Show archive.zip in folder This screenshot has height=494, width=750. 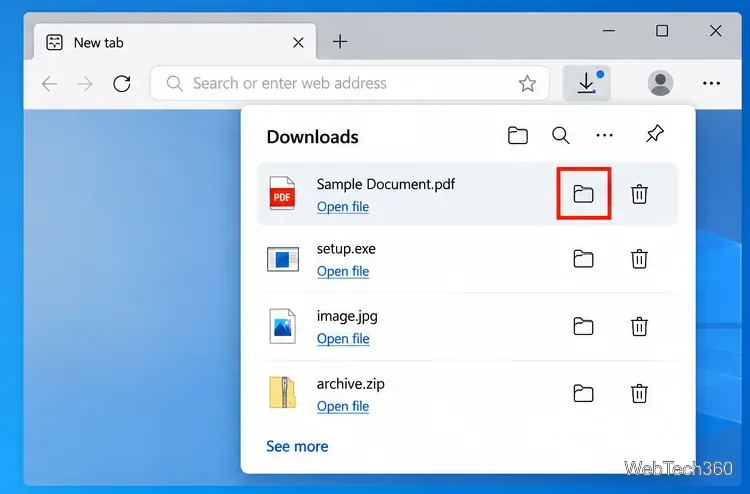pos(583,394)
